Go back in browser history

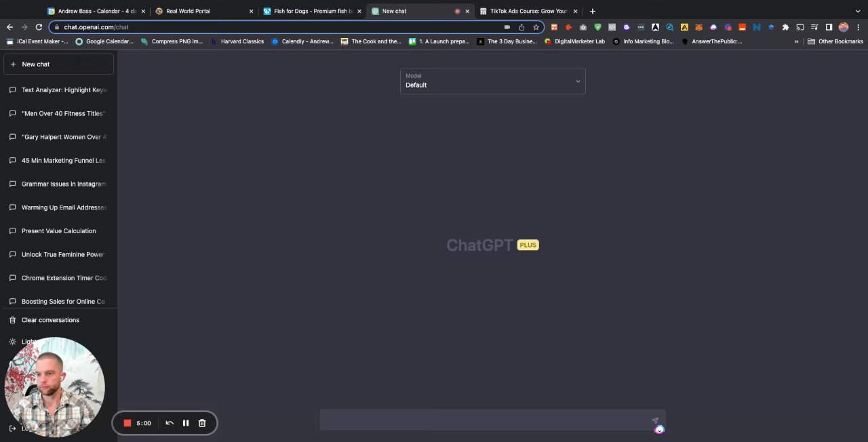[x=9, y=27]
